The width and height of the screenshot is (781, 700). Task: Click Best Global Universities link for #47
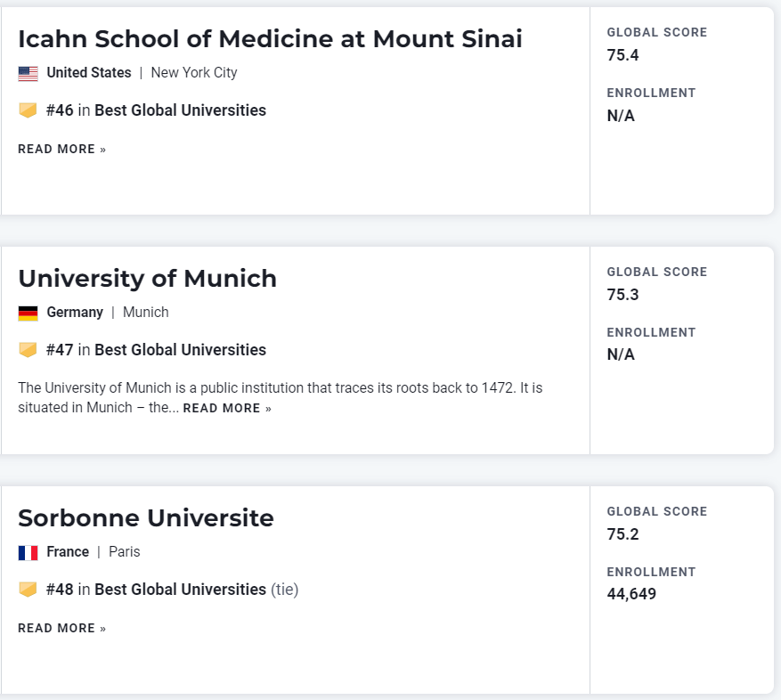click(x=180, y=350)
